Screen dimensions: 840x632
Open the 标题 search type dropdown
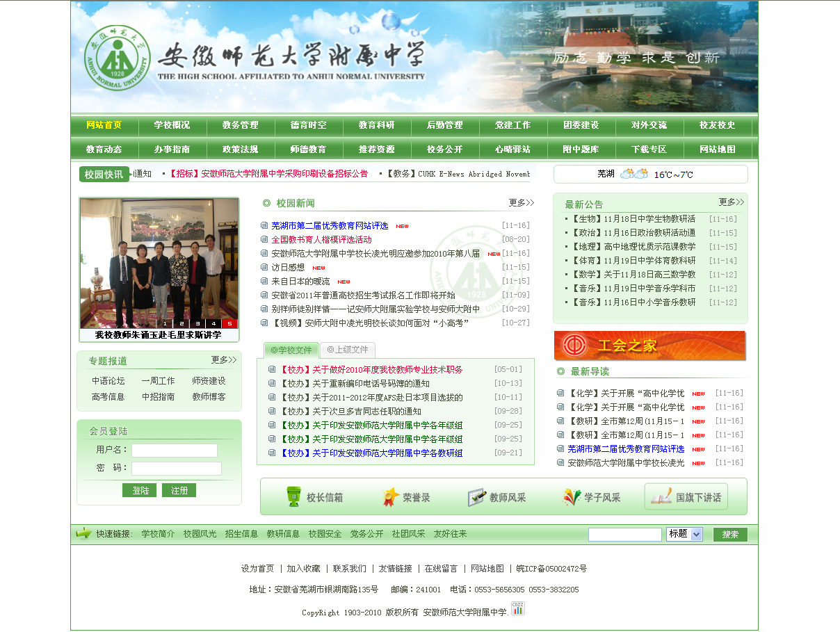tap(684, 534)
